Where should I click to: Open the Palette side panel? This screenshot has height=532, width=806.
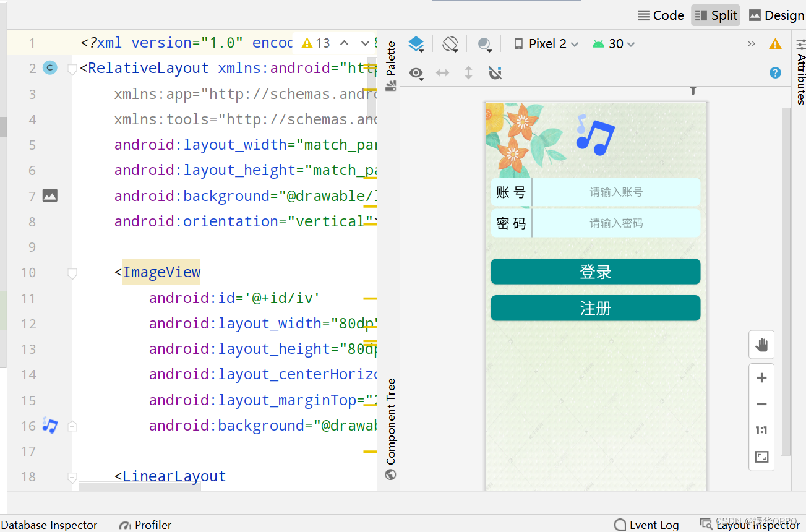390,66
